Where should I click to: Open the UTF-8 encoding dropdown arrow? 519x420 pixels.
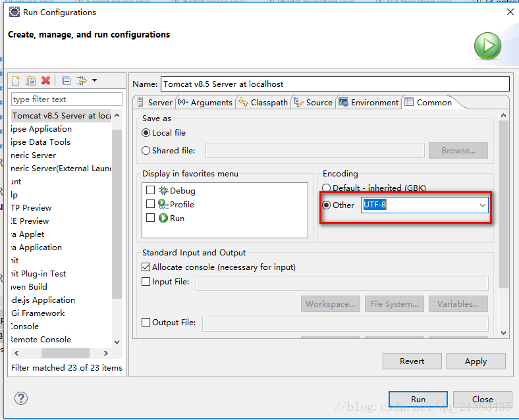(x=483, y=205)
